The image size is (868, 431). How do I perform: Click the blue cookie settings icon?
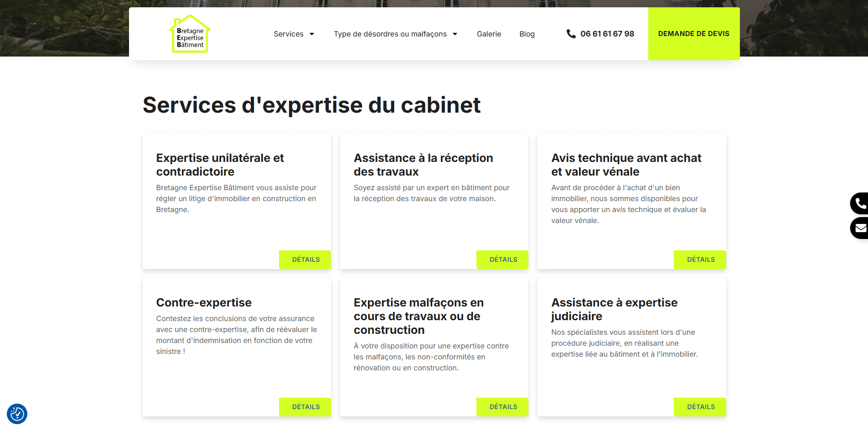point(17,414)
